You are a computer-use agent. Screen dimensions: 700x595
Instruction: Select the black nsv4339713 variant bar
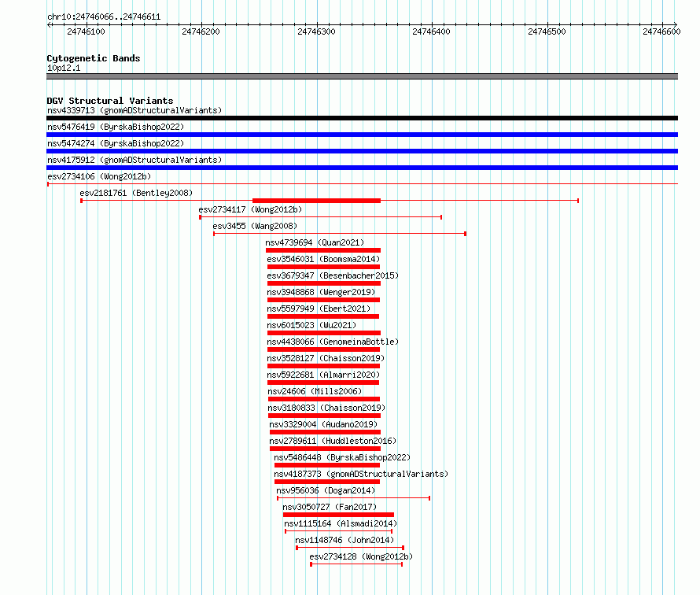click(x=362, y=118)
